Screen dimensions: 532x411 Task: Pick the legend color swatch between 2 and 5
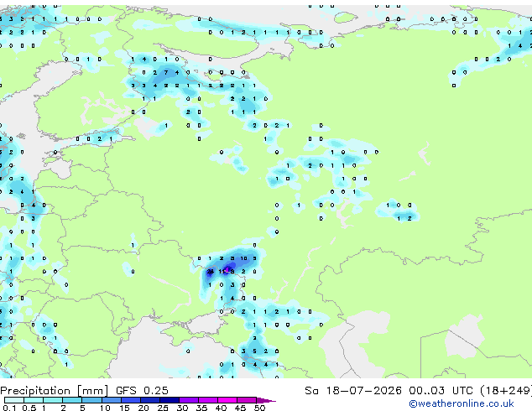pyautogui.click(x=72, y=400)
